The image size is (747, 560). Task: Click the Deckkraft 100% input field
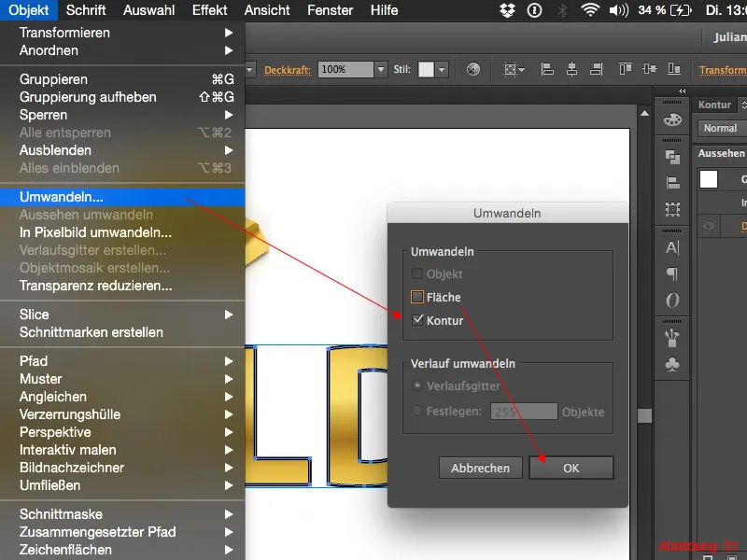(345, 69)
